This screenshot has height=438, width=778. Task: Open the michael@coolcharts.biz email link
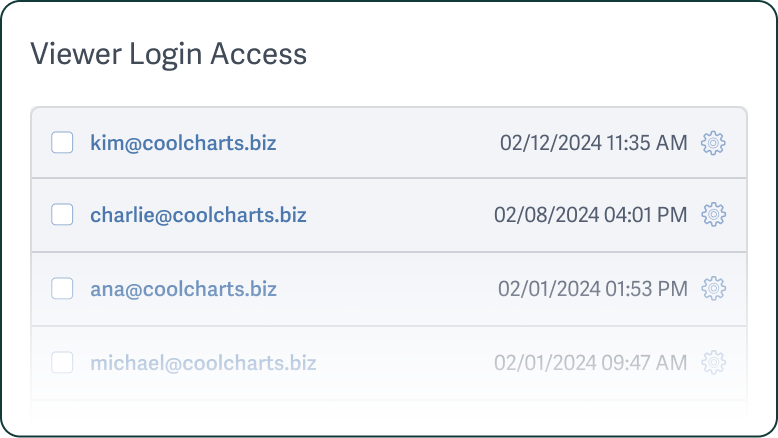[x=203, y=362]
